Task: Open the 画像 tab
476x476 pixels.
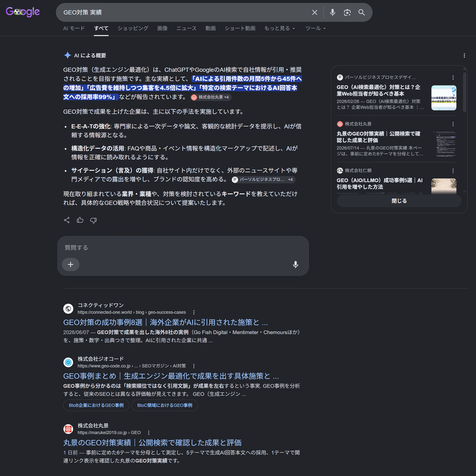Action: tap(162, 28)
